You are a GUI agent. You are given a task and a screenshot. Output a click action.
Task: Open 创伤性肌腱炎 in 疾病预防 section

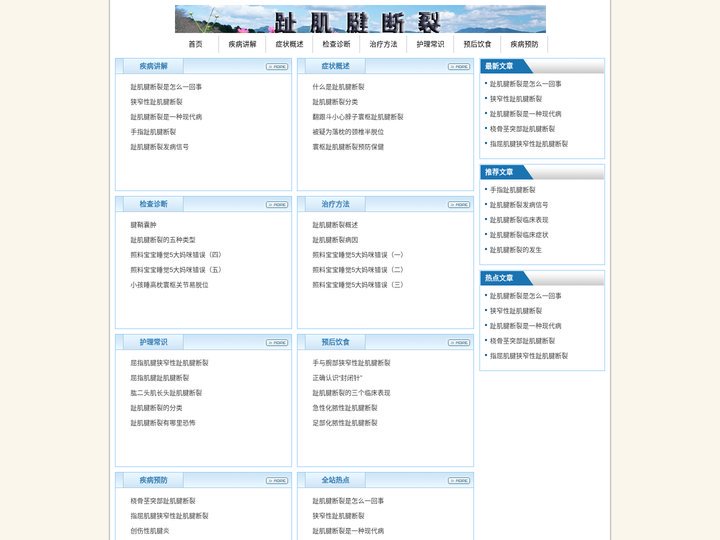click(x=150, y=531)
